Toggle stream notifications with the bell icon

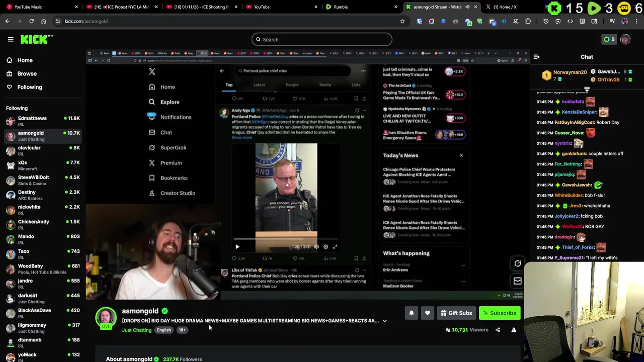[x=411, y=313]
